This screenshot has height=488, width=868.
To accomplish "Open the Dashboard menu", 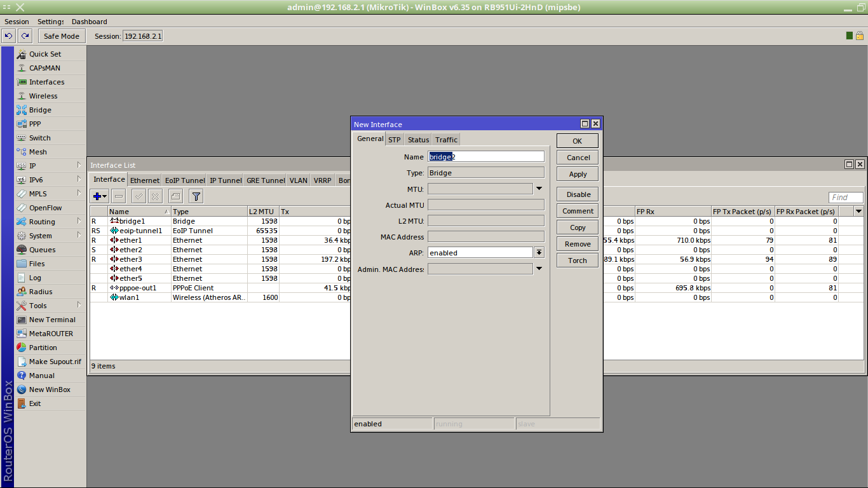I will pyautogui.click(x=90, y=22).
